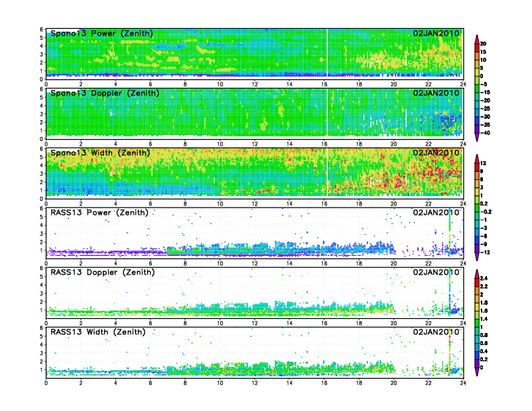
Task: Click the 'RASS13 Doppler (Zenith)' panel title
Action: (x=103, y=272)
